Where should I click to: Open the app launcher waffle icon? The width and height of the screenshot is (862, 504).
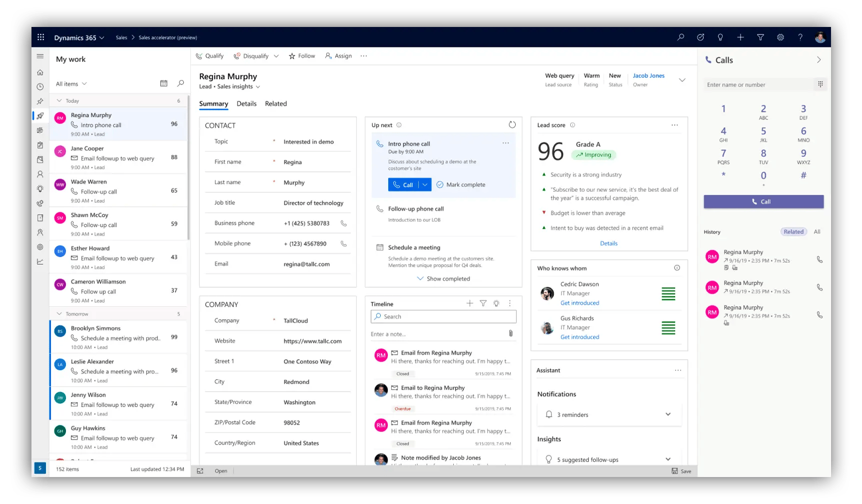coord(40,37)
